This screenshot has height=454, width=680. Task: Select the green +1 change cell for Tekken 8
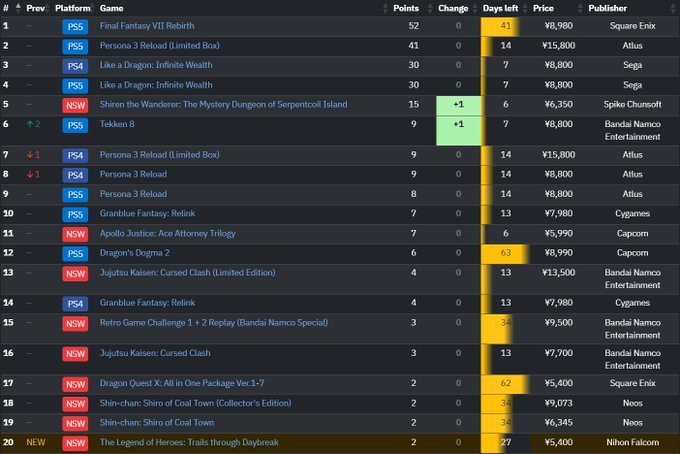pos(458,131)
